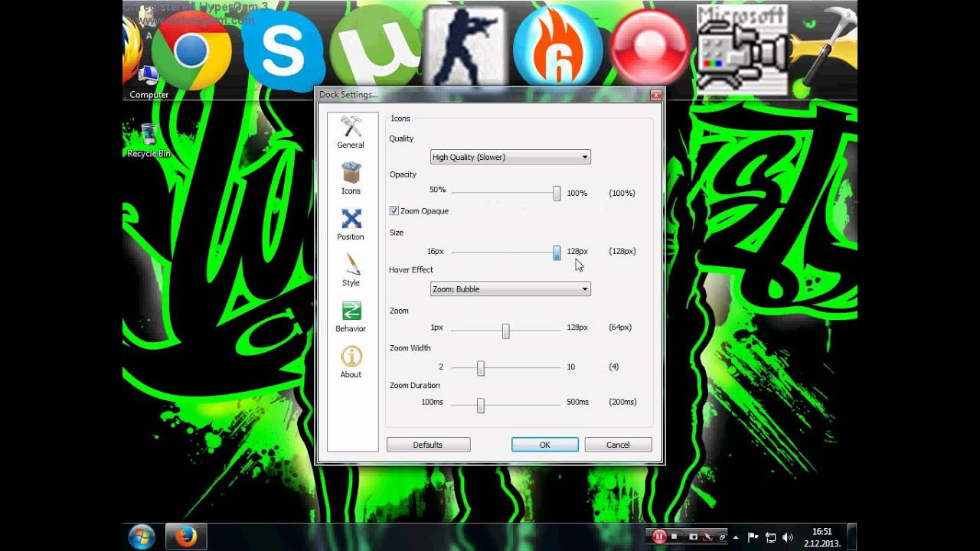
Task: Click the Action Center flag tray icon
Action: click(x=753, y=537)
